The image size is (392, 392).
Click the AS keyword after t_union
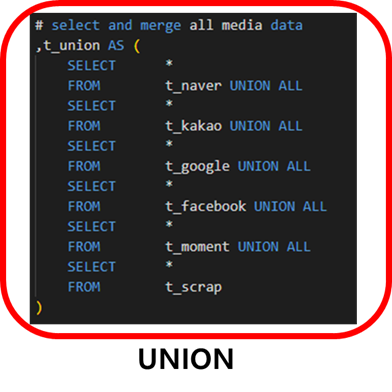(x=116, y=45)
